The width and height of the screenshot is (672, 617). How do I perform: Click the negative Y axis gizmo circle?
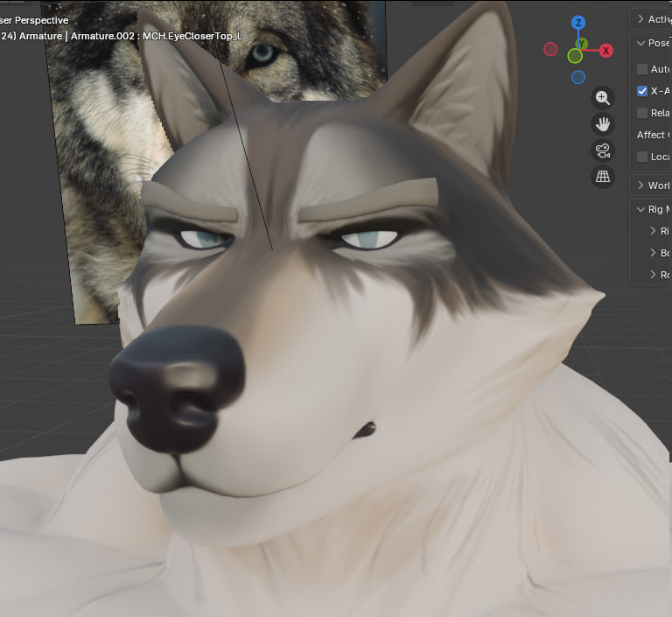[574, 57]
